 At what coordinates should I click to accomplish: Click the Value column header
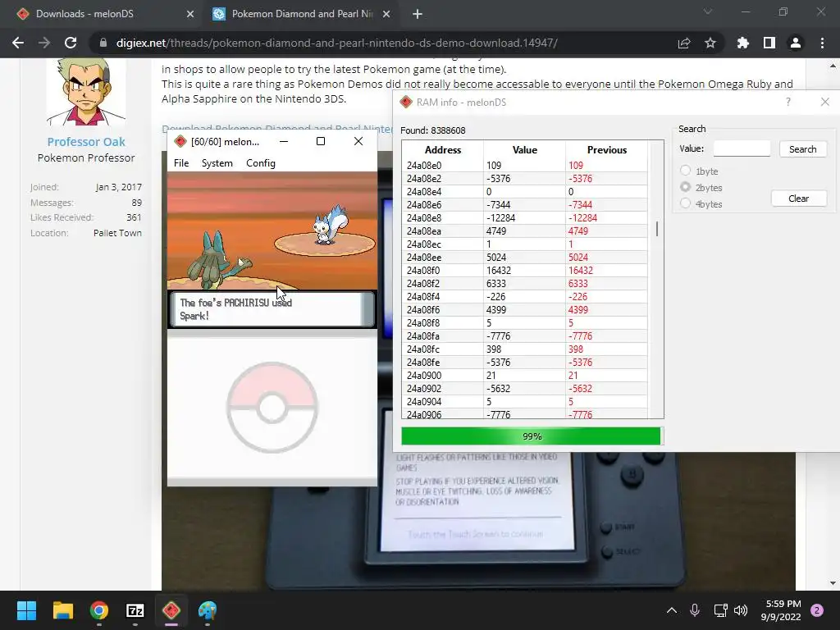pyautogui.click(x=524, y=150)
